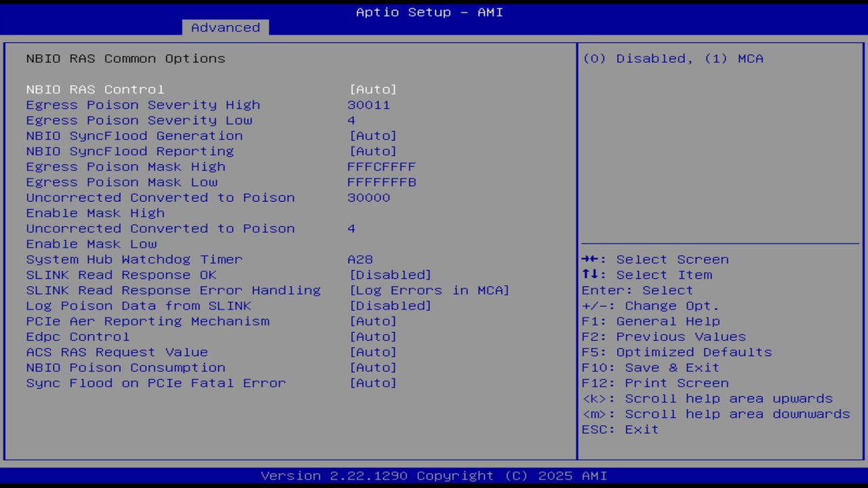This screenshot has width=868, height=488.
Task: Select PCIe Aer Reporting Mechanism label
Action: (x=148, y=321)
